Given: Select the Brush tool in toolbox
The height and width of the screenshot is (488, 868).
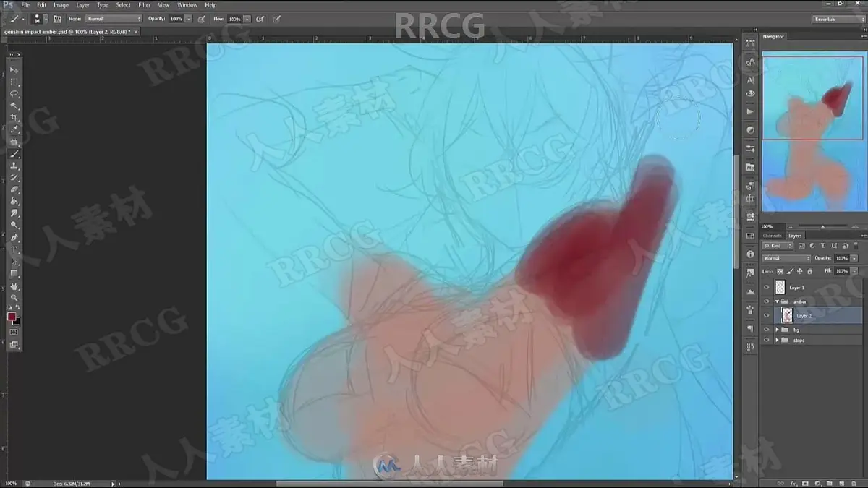Looking at the screenshot, I should coord(14,154).
